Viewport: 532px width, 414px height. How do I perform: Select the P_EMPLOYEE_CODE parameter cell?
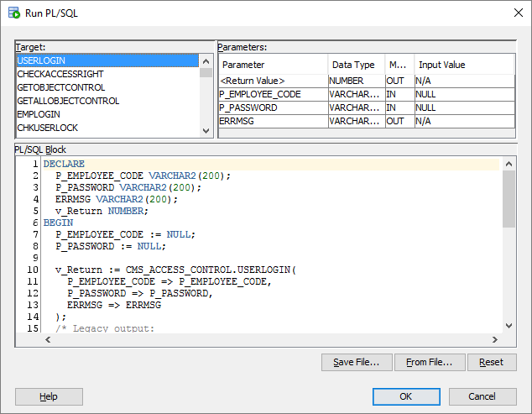[x=274, y=94]
